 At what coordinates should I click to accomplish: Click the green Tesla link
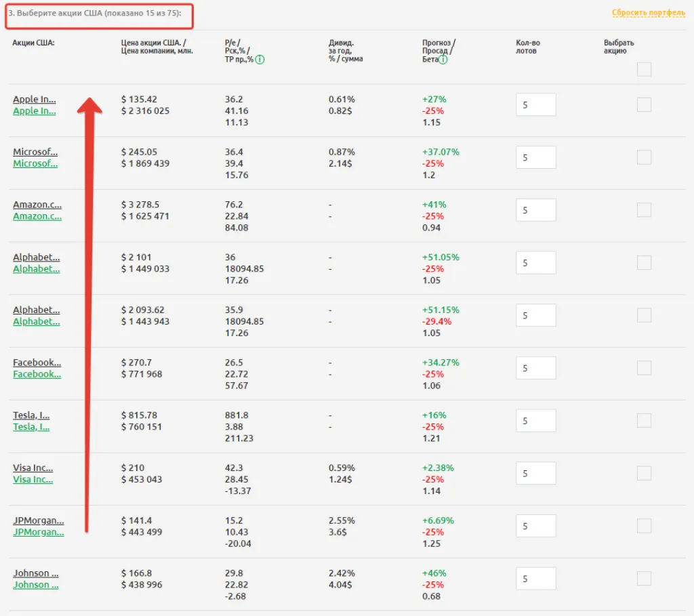(31, 427)
